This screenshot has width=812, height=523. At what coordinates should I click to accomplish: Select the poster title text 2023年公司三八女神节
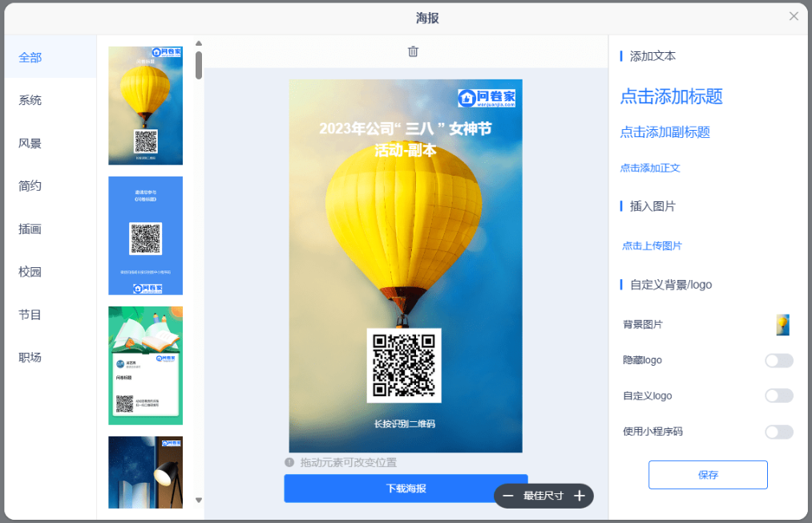pos(405,128)
